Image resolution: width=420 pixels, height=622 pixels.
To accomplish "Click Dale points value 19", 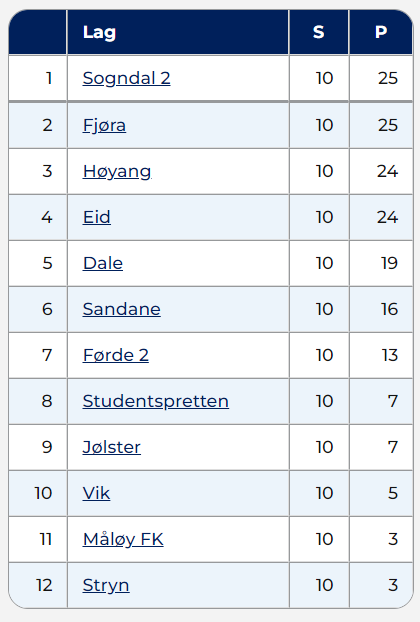I will pyautogui.click(x=389, y=263).
